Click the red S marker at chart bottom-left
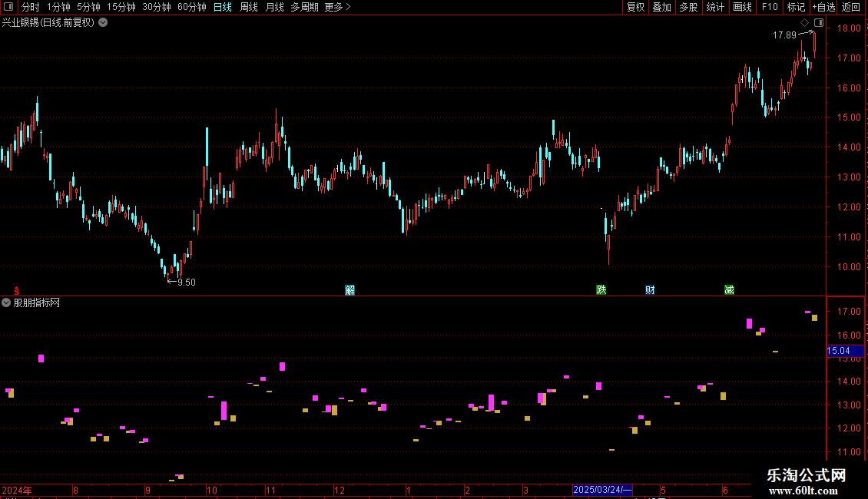This screenshot has width=868, height=499. point(17,291)
